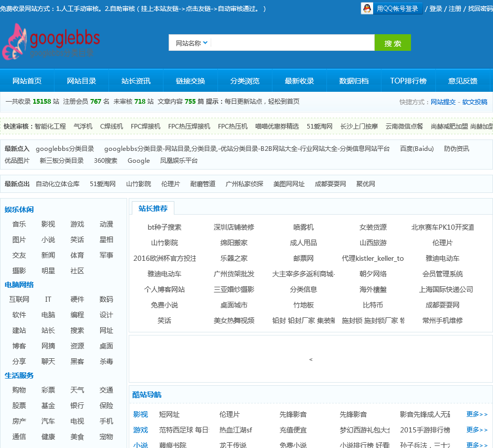493x448 pixels.
Task: Open 比特币 in recommended sites
Action: (373, 305)
